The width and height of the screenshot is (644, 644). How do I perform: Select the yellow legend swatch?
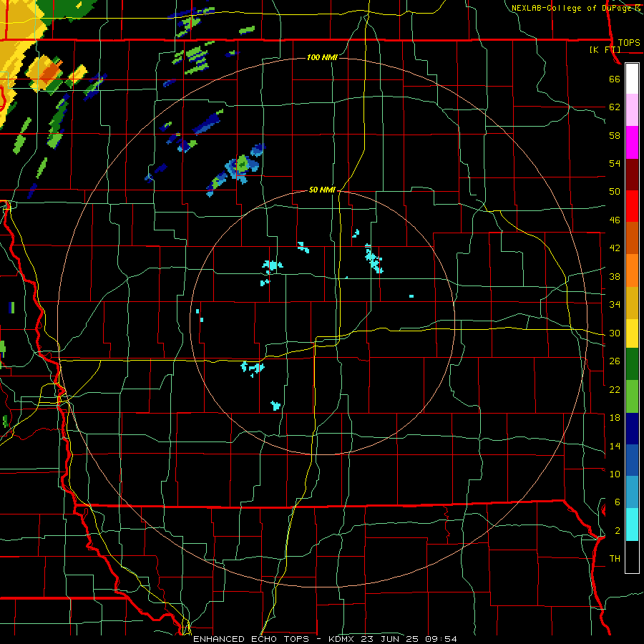point(632,333)
